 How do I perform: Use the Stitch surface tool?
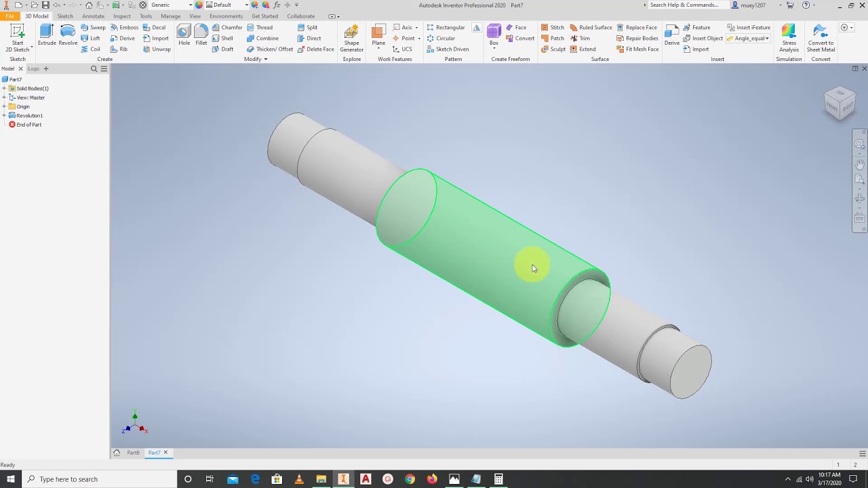(552, 27)
